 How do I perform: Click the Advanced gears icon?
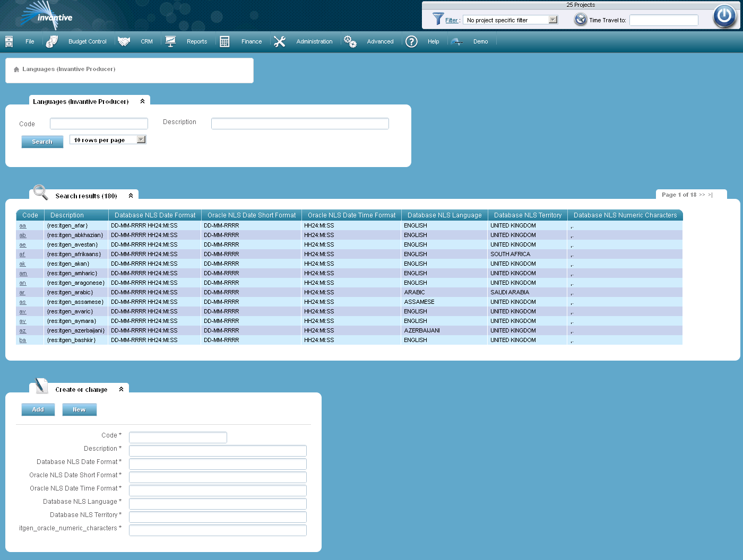click(x=350, y=41)
